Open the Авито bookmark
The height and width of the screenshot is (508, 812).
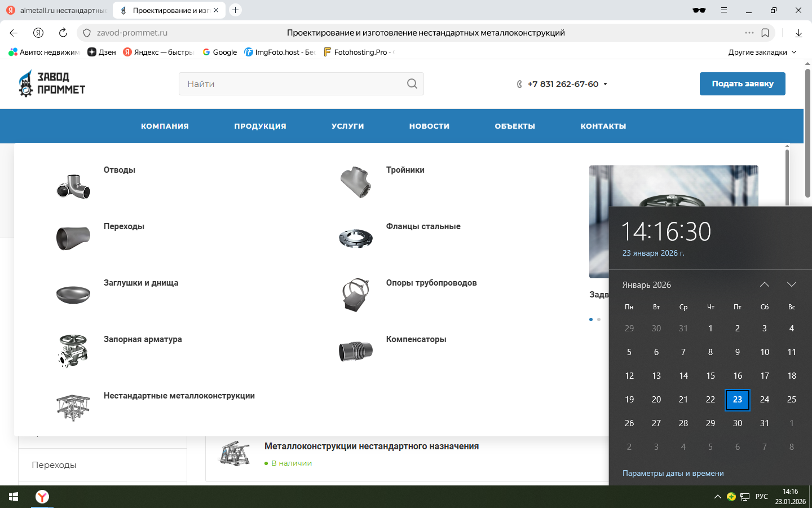coord(44,52)
